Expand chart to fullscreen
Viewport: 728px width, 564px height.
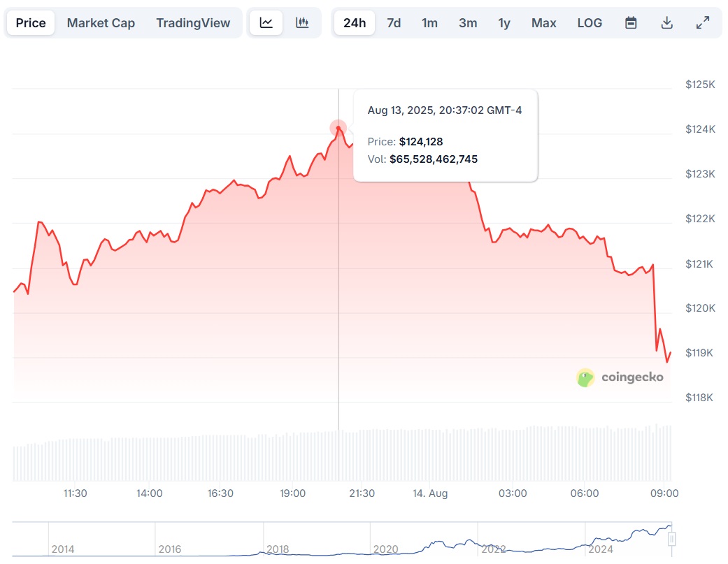(703, 22)
